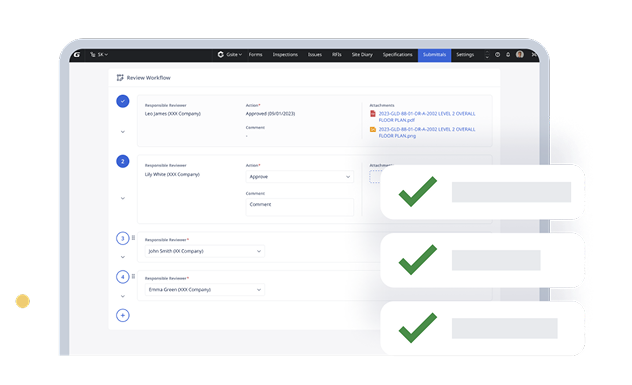Screen dimensions: 632x385
Task: Open the Gsite module dropdown
Action: 230,54
